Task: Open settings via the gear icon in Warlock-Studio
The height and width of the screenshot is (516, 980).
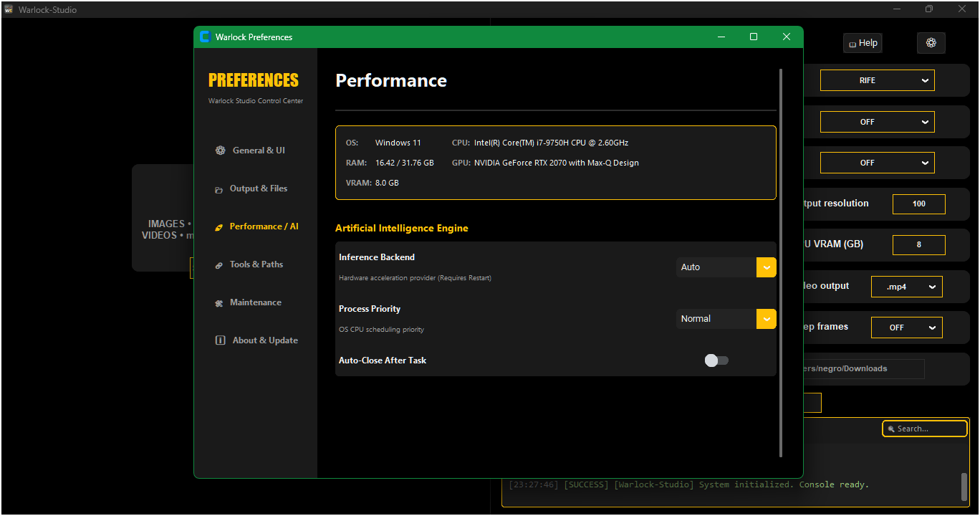Action: tap(931, 43)
